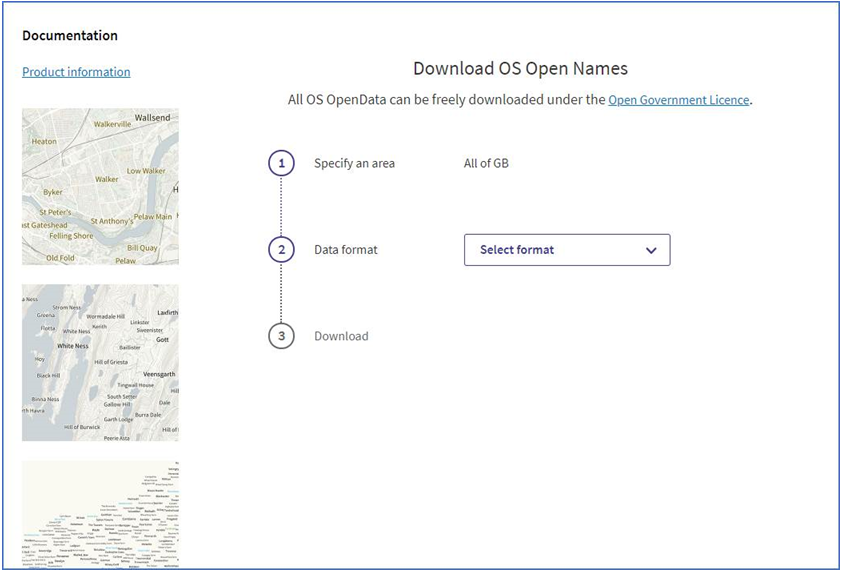The image size is (842, 573).
Task: Open the Product information link
Action: [76, 72]
